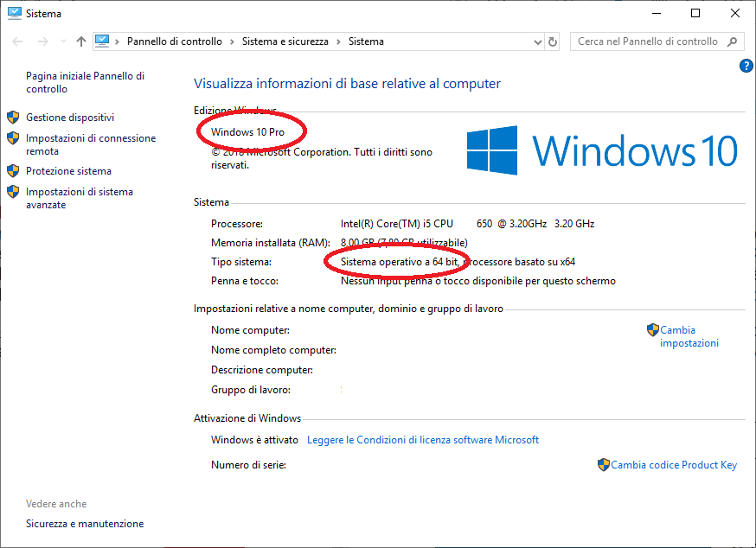Viewport: 756px width, 548px height.
Task: Click the Sistema operativo a 64 bit text
Action: tap(400, 262)
